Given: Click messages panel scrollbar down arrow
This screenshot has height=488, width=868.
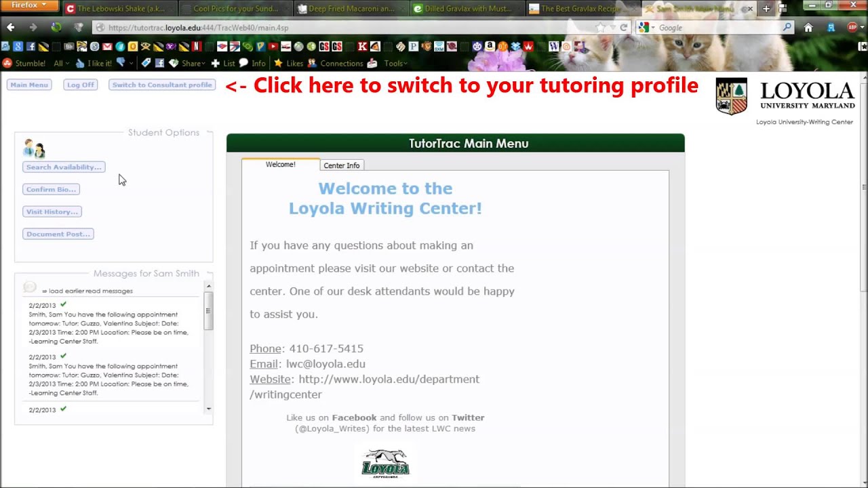Looking at the screenshot, I should point(208,409).
